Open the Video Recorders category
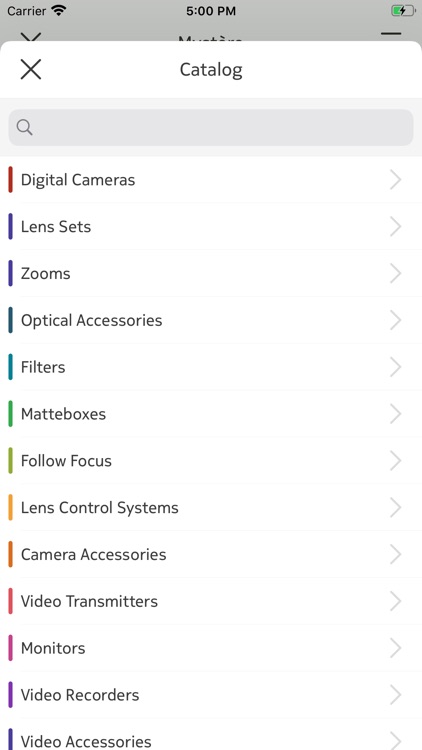Image resolution: width=422 pixels, height=750 pixels. coord(211,695)
